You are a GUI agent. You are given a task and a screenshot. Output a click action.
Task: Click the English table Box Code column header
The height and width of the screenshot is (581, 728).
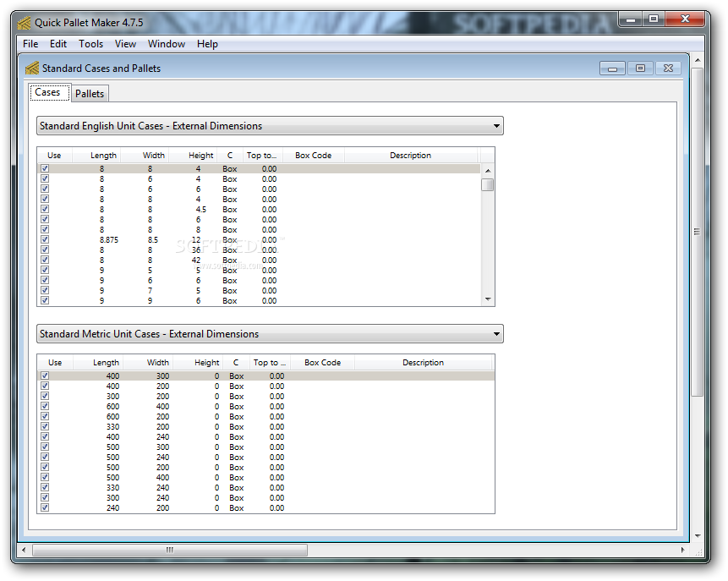click(314, 155)
